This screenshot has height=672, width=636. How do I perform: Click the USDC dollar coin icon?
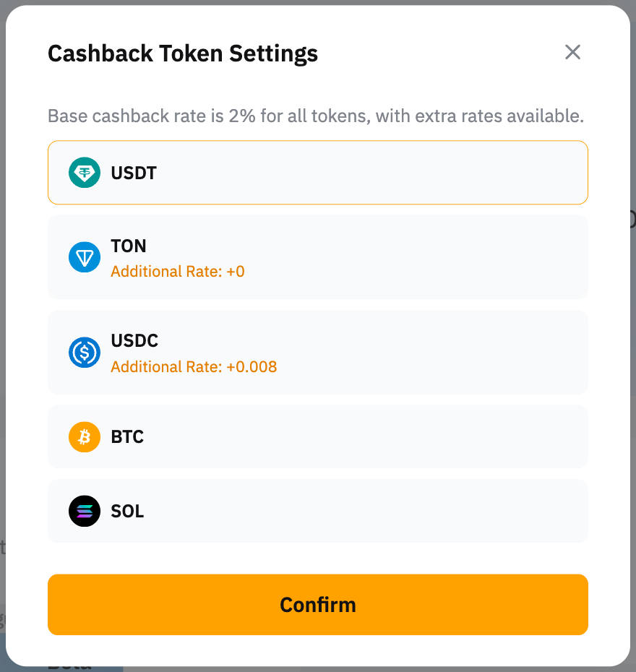click(85, 353)
